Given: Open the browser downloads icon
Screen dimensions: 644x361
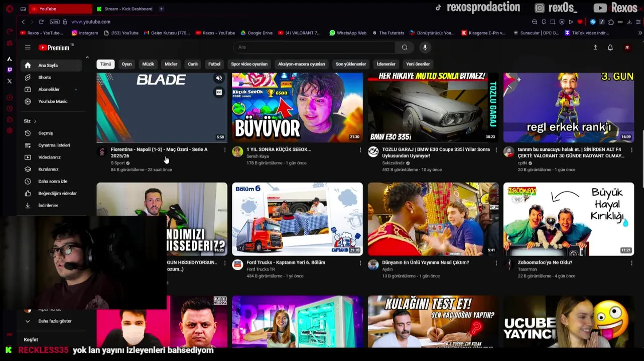Looking at the screenshot, I should (629, 22).
